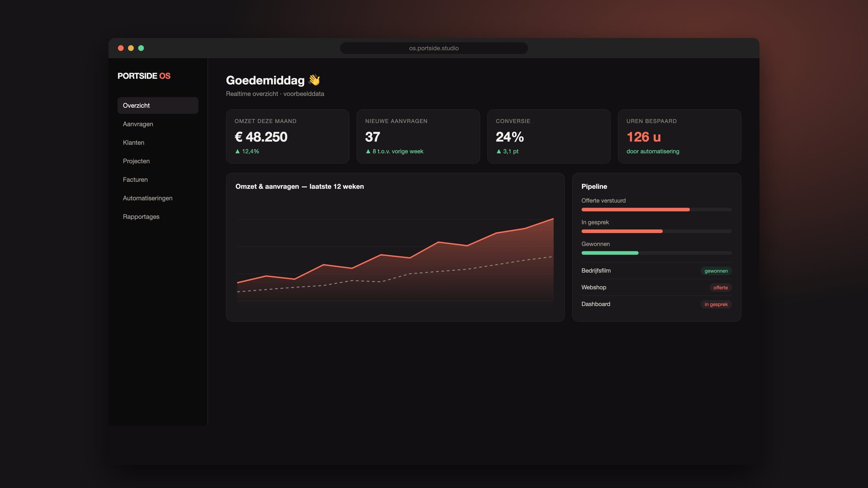Image resolution: width=868 pixels, height=488 pixels.
Task: Click the waving hand emoji
Action: [x=314, y=80]
